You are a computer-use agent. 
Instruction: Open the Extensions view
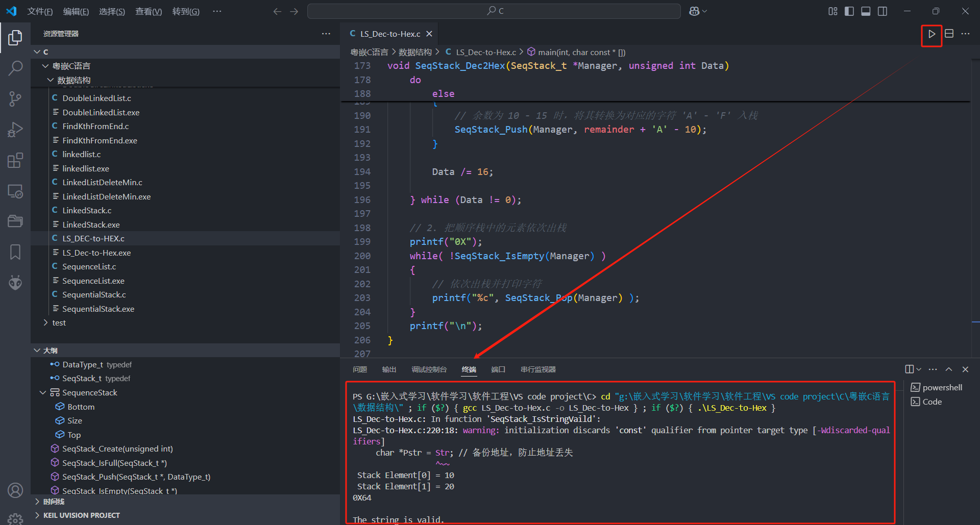pos(15,161)
